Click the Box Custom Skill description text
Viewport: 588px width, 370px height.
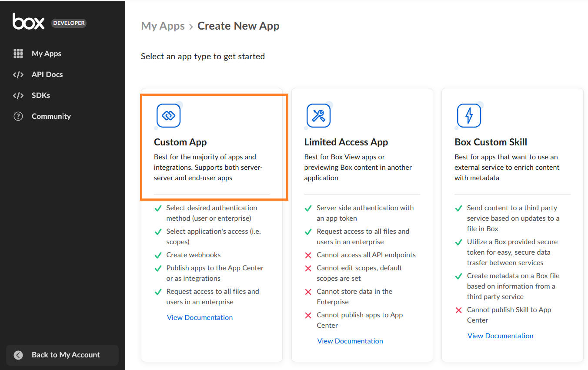507,167
